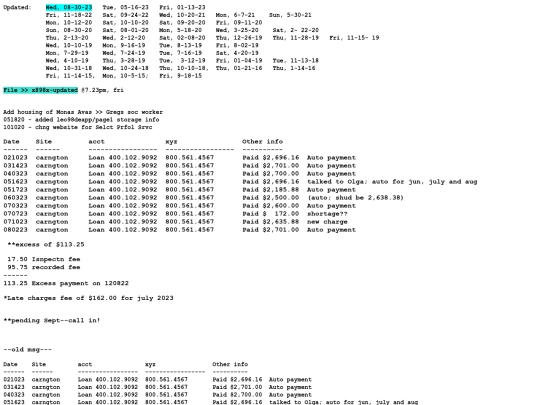Select the date 'Sat, 4-20-19'
This screenshot has width=540, height=405.
(x=237, y=53)
